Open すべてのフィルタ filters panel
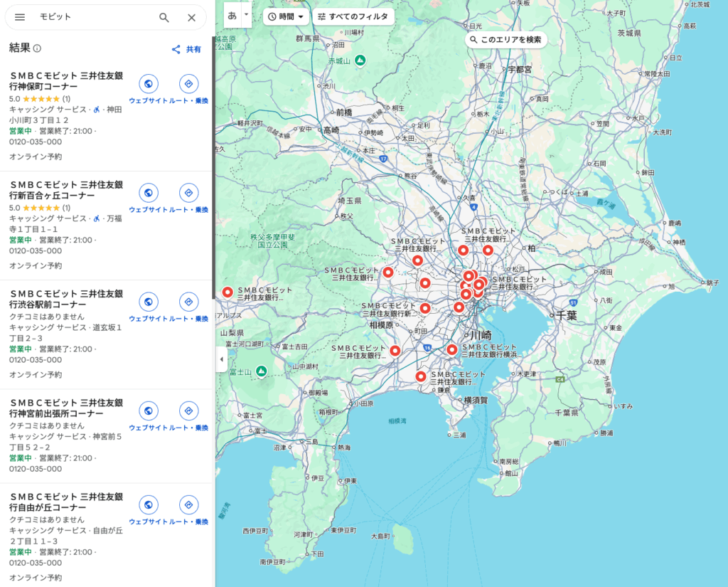 pyautogui.click(x=353, y=16)
